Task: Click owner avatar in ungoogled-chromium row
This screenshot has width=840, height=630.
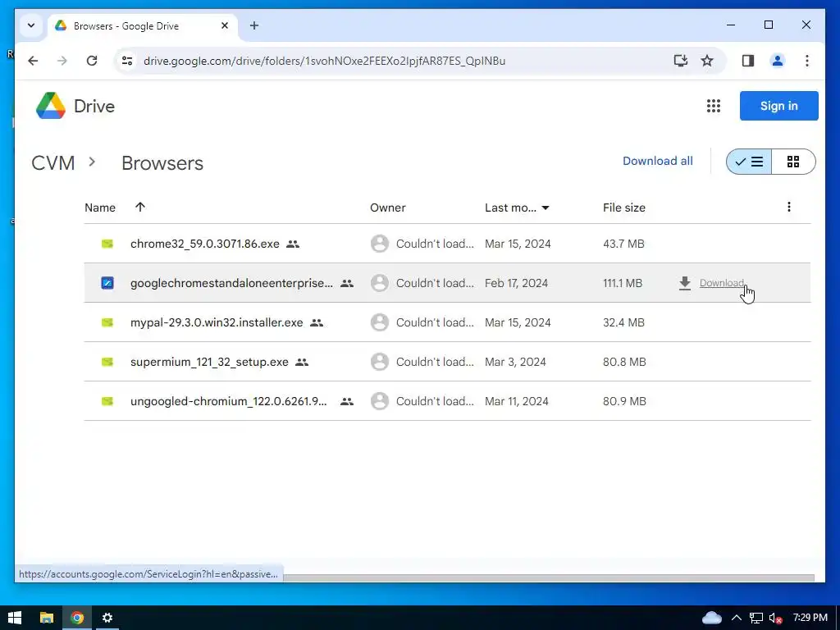Action: pos(380,401)
